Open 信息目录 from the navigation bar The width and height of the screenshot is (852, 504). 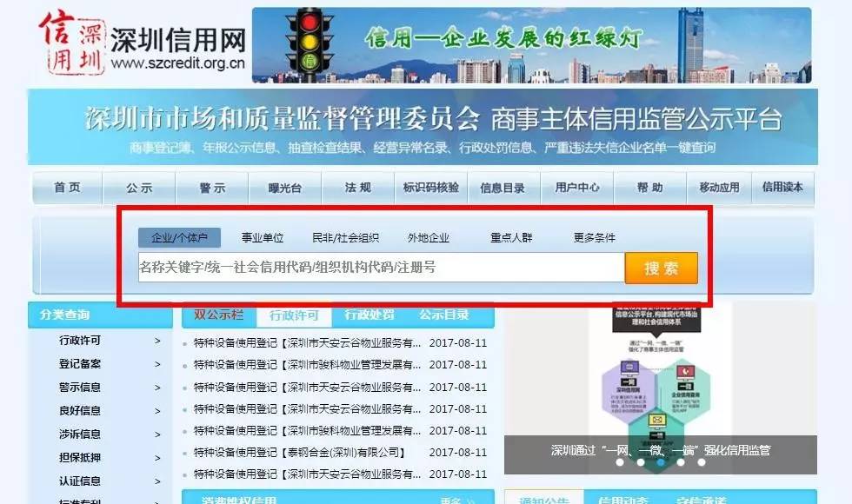click(x=503, y=188)
